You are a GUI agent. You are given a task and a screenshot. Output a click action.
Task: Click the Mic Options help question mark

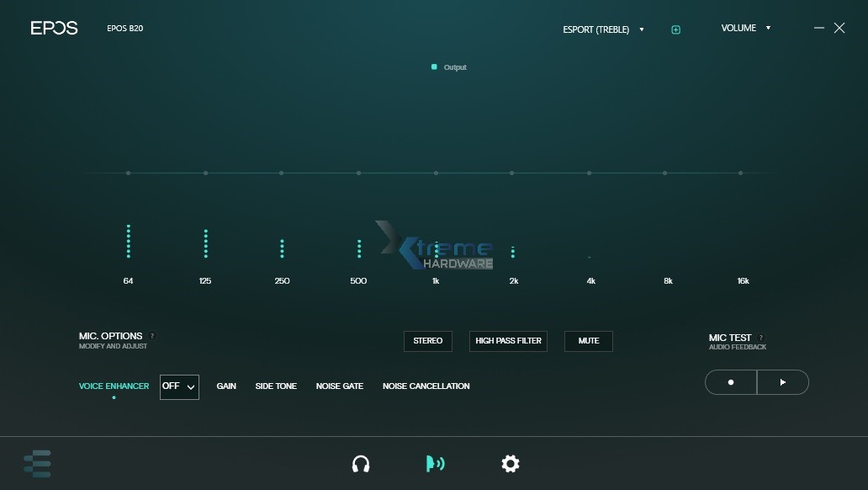tap(152, 336)
